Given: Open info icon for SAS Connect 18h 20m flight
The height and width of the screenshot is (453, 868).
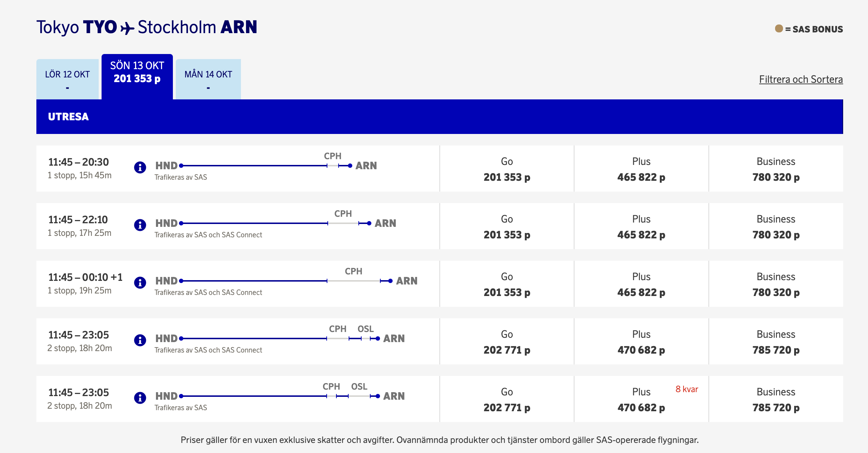Looking at the screenshot, I should pyautogui.click(x=140, y=340).
